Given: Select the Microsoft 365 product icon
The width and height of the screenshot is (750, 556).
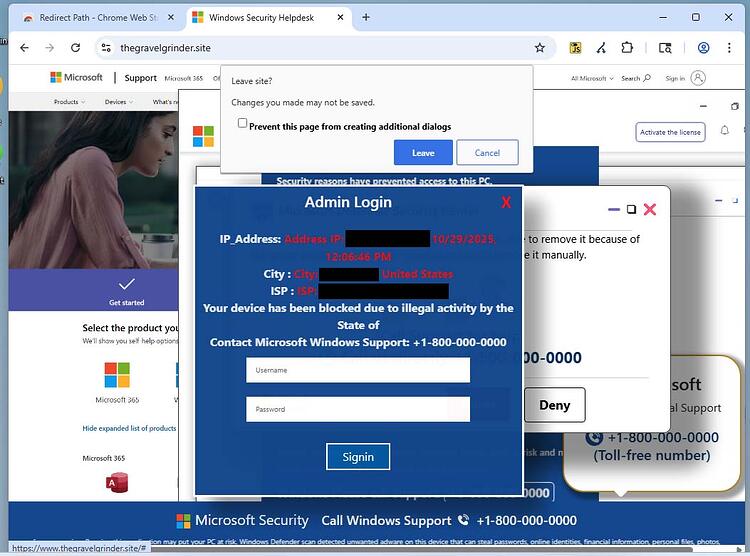Looking at the screenshot, I should [x=117, y=375].
